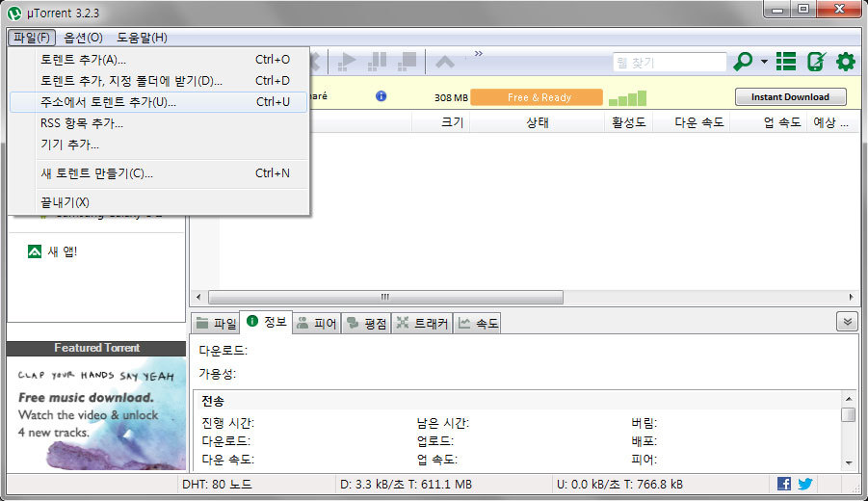
Task: Choose 토렌트 추가(A)... menu entry
Action: (159, 59)
